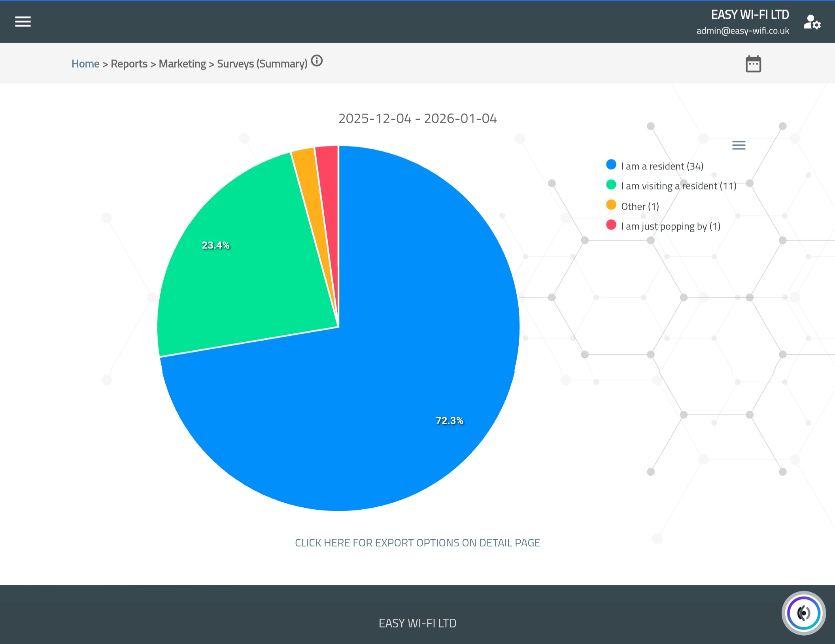
Task: Toggle the 'Other (1)' legend entry
Action: pyautogui.click(x=640, y=206)
